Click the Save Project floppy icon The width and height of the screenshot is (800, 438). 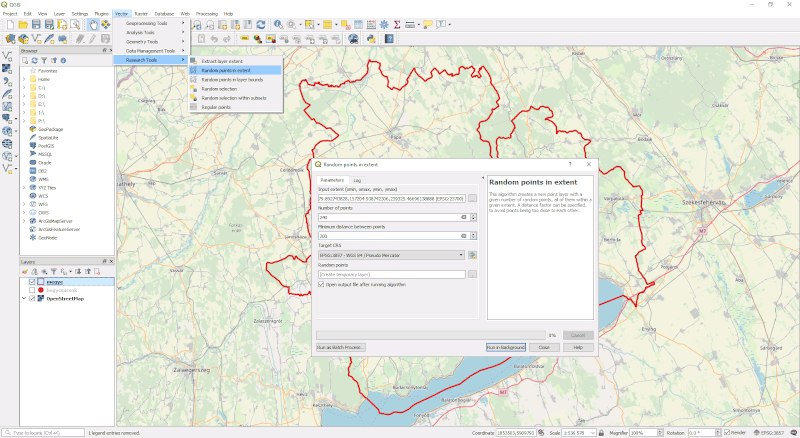point(36,25)
